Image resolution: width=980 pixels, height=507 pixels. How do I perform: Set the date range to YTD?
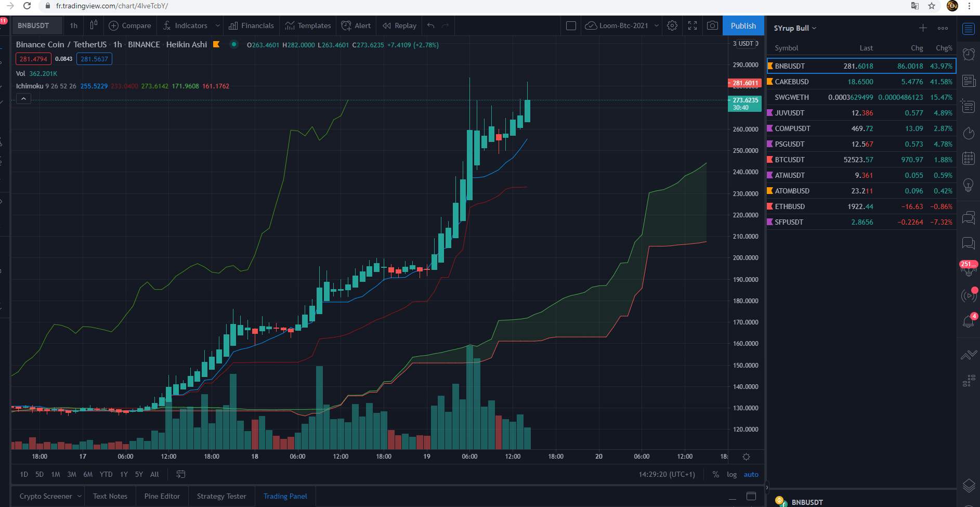(x=106, y=474)
